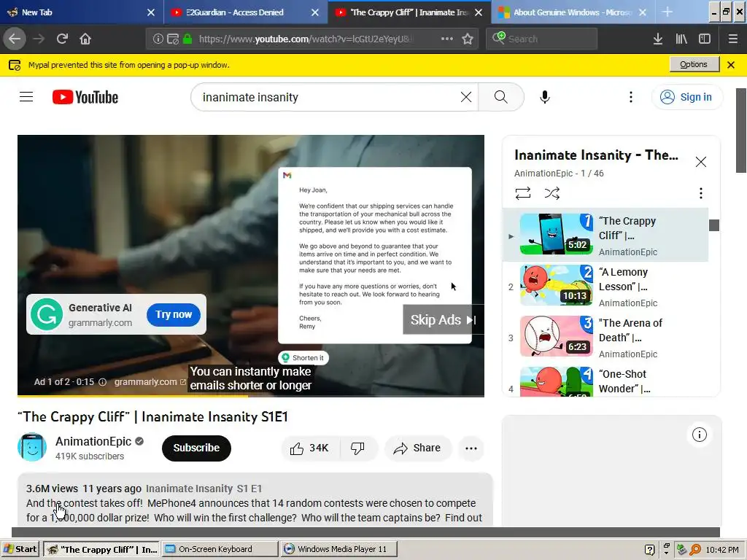747x560 pixels.
Task: Click the green padlock security icon
Action: [187, 39]
